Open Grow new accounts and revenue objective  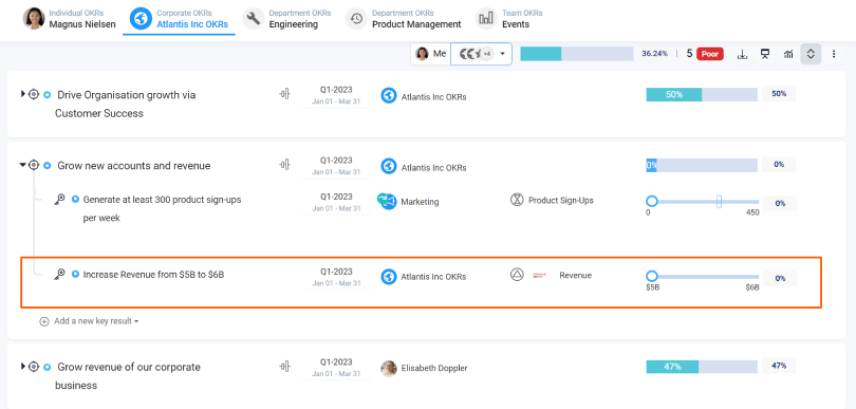point(134,165)
